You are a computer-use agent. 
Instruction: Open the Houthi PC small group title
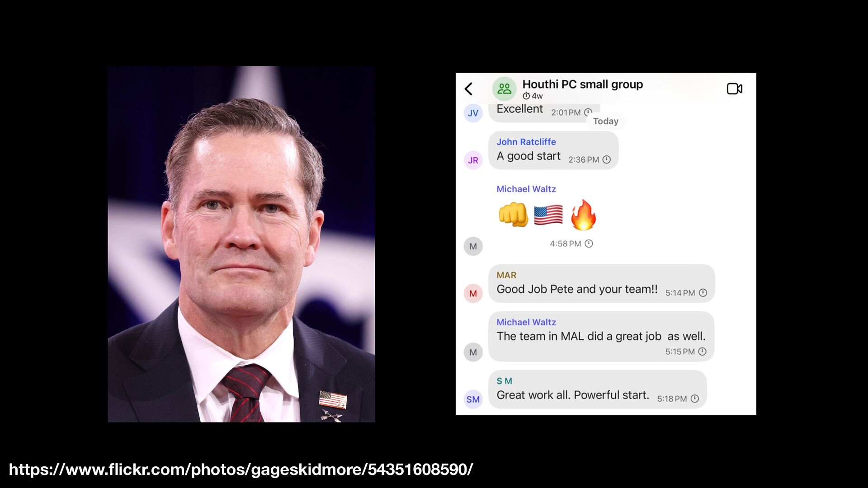582,84
